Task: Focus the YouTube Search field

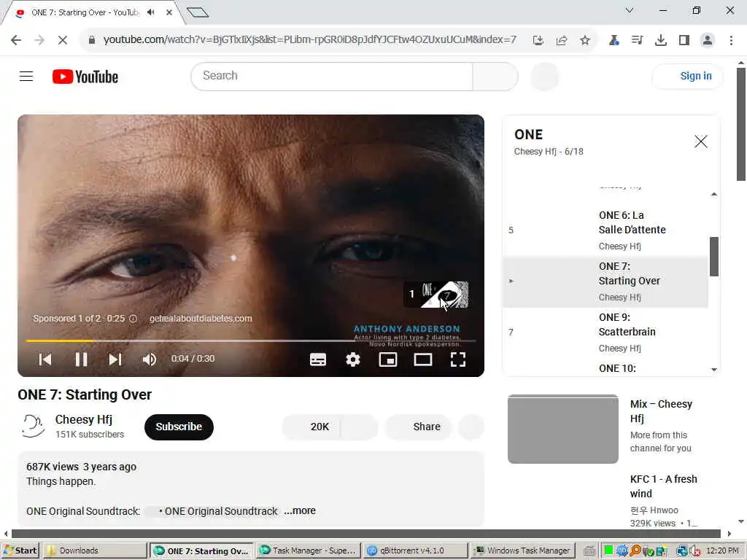Action: point(332,76)
